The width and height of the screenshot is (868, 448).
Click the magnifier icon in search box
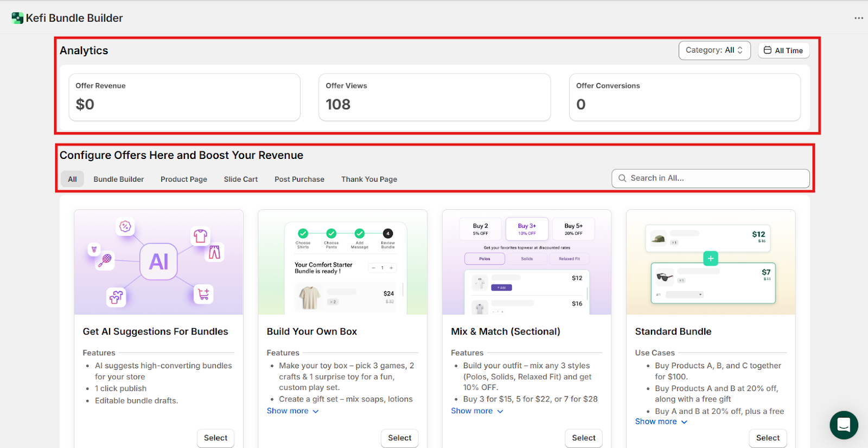pyautogui.click(x=622, y=178)
